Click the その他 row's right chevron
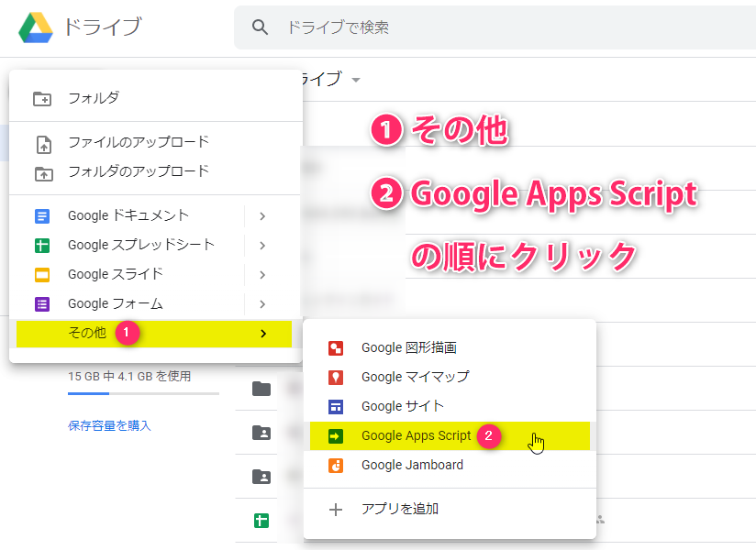Screen dimensions: 756x550 (x=263, y=334)
